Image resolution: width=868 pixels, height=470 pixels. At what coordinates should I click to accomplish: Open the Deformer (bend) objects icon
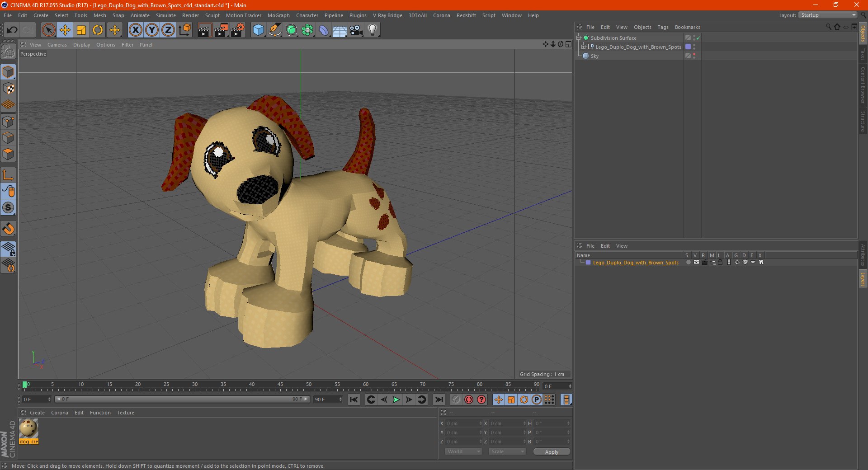click(x=324, y=30)
